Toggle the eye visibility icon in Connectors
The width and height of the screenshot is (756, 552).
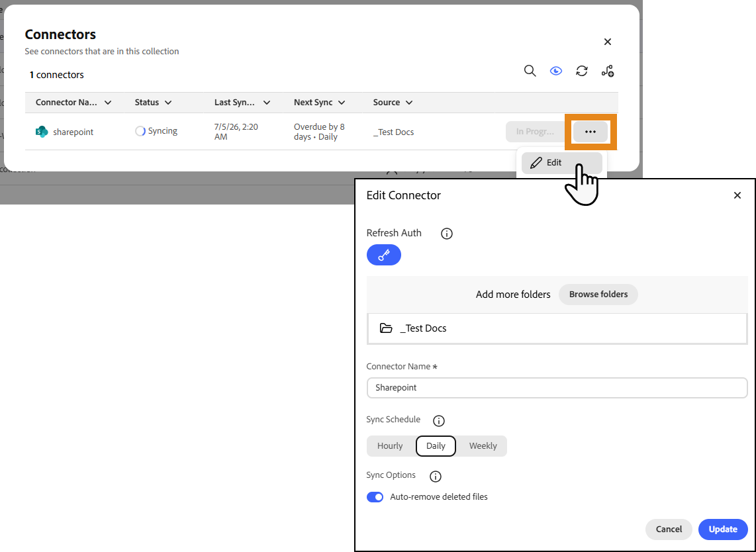pyautogui.click(x=556, y=71)
